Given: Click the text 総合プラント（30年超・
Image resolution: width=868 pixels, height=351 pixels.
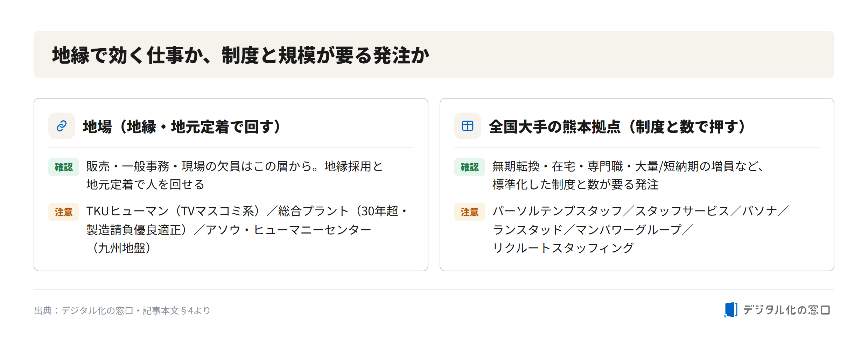Looking at the screenshot, I should click(x=343, y=211).
